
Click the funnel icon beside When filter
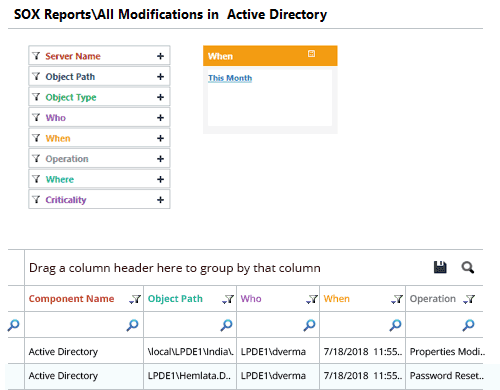(36, 138)
